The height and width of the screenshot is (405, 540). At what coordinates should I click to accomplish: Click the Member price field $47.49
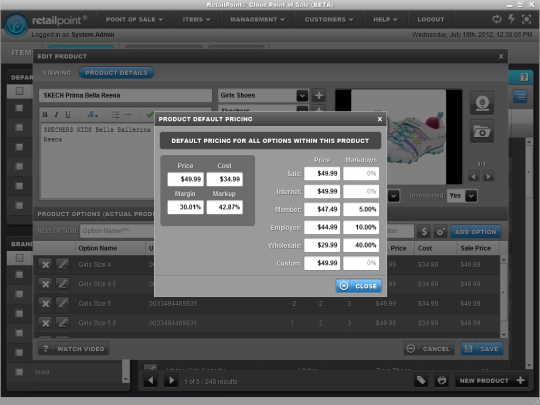322,209
